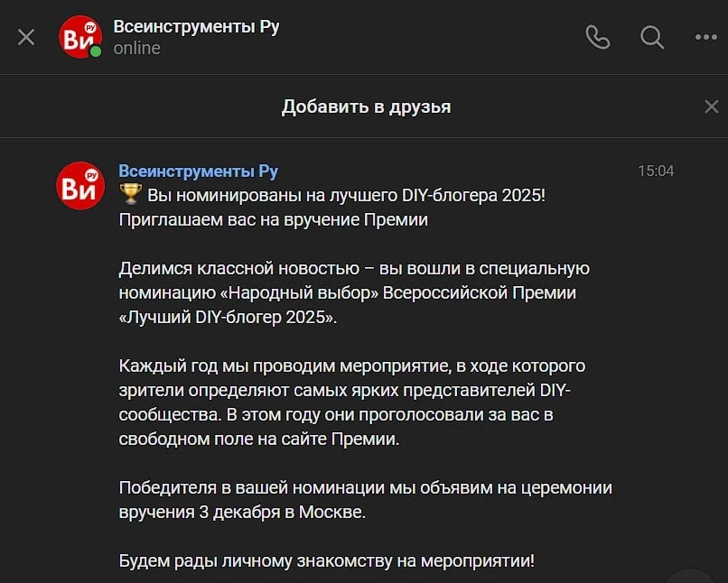Image resolution: width=728 pixels, height=583 pixels.
Task: Click the trophy emoji in the message
Action: [131, 195]
